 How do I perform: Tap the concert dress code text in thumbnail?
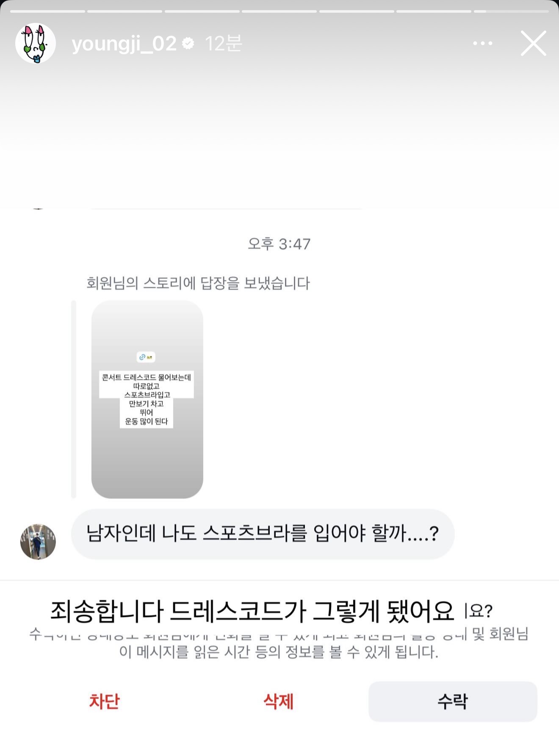coord(147,399)
